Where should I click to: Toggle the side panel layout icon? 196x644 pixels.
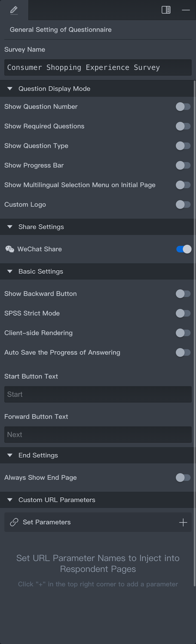pos(166,10)
